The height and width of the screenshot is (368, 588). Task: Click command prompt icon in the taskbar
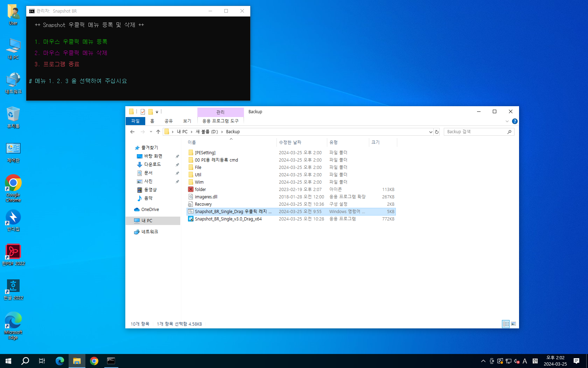tap(111, 361)
